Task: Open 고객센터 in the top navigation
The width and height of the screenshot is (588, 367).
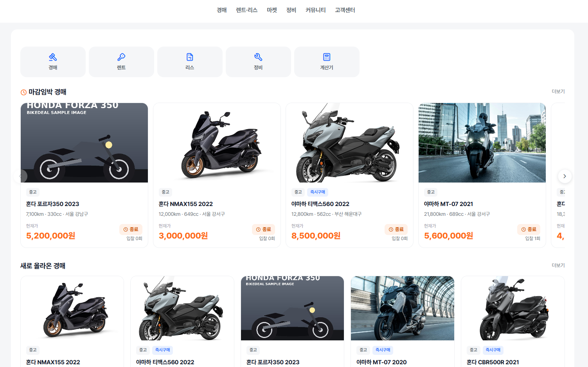Action: [x=345, y=10]
